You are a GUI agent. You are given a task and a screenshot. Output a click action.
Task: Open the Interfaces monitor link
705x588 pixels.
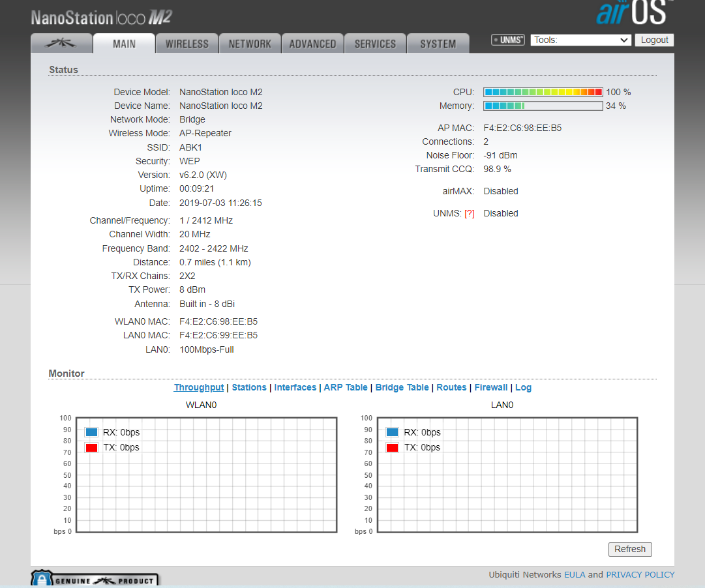295,387
